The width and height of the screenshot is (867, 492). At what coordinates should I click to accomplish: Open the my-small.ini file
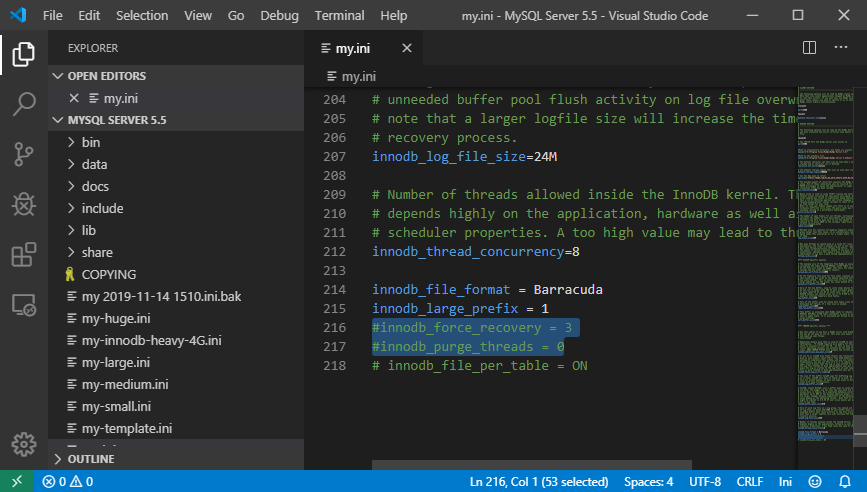point(176,406)
